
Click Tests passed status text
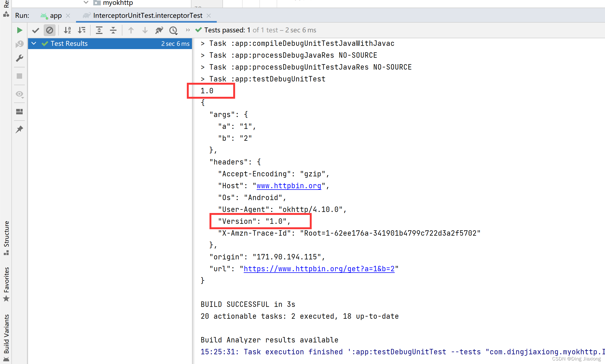(x=260, y=30)
